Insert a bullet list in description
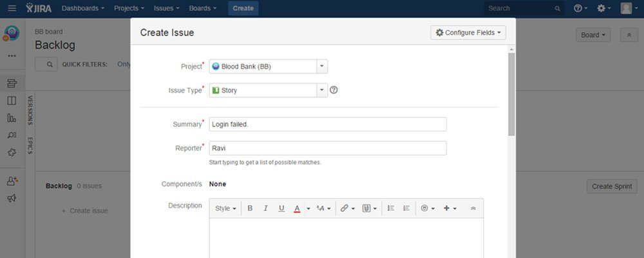 click(x=391, y=208)
